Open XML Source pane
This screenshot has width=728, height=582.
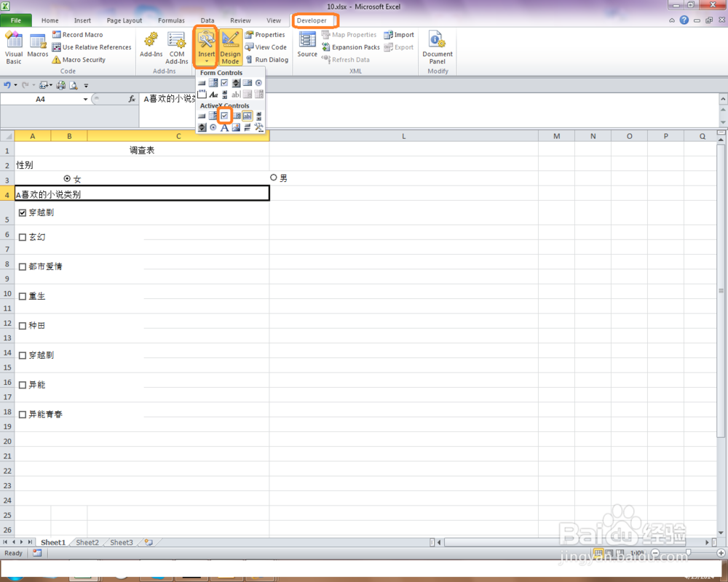[307, 44]
